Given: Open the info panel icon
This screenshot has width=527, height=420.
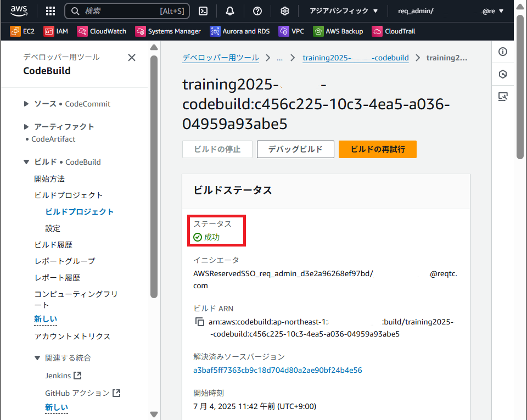Looking at the screenshot, I should 503,52.
